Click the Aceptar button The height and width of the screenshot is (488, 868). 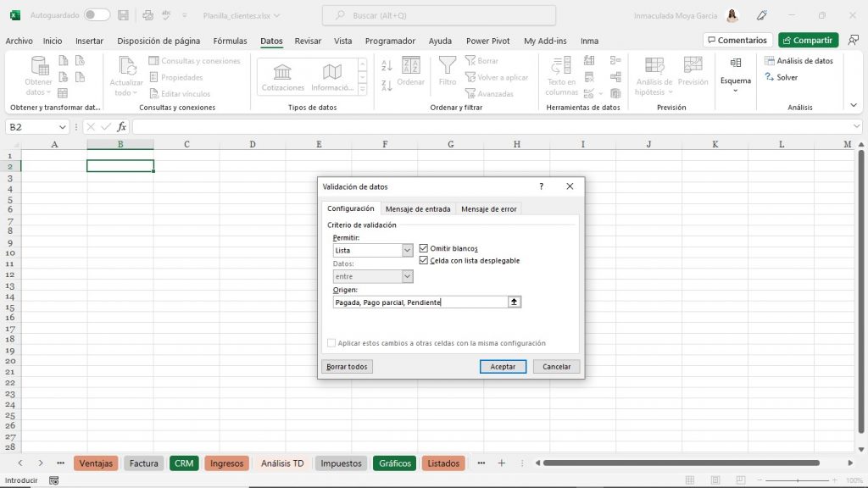(503, 366)
